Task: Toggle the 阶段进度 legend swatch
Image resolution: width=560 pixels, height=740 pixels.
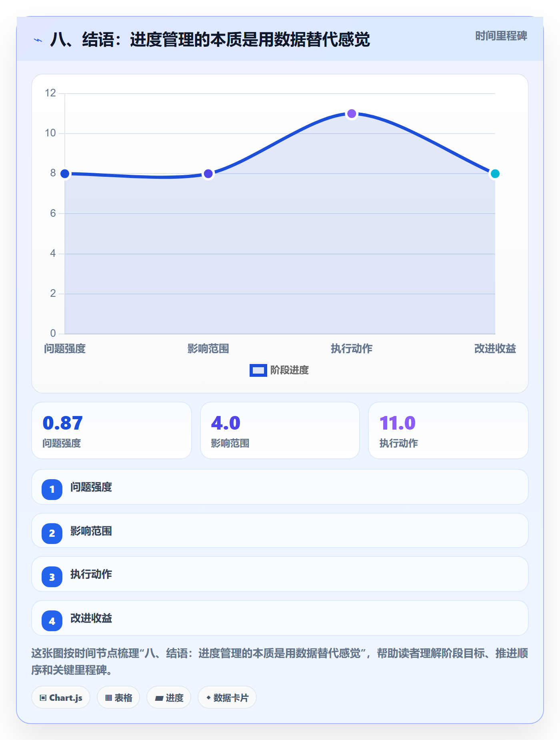Action: pos(258,370)
